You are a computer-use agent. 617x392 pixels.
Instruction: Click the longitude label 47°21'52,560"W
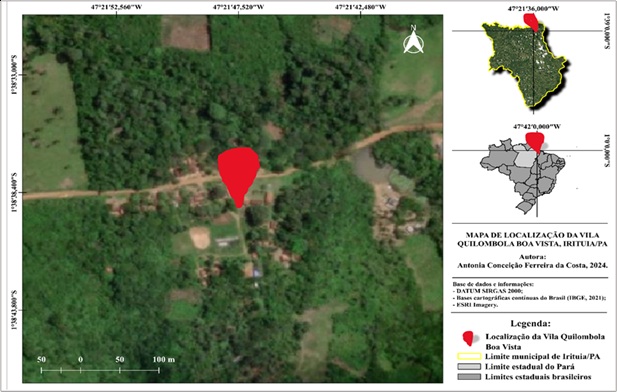point(116,7)
